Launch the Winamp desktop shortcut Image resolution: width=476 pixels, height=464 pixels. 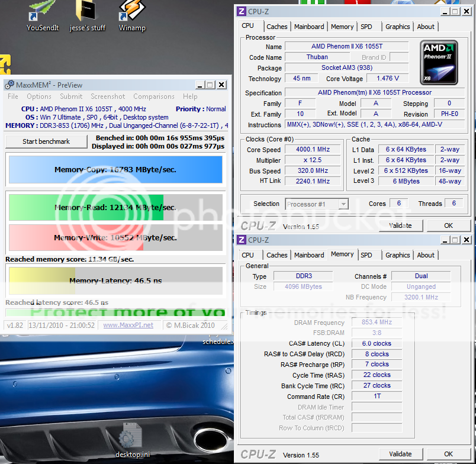pos(132,17)
